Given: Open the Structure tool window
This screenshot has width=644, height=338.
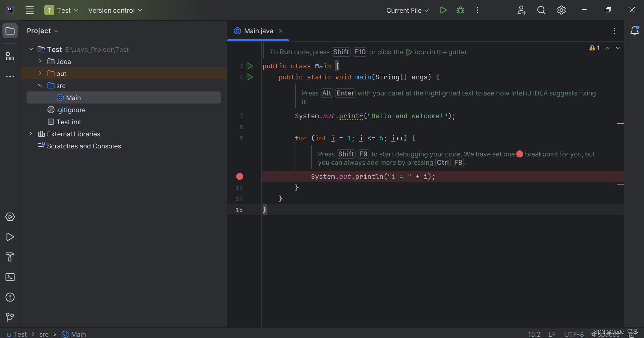Looking at the screenshot, I should [x=10, y=56].
